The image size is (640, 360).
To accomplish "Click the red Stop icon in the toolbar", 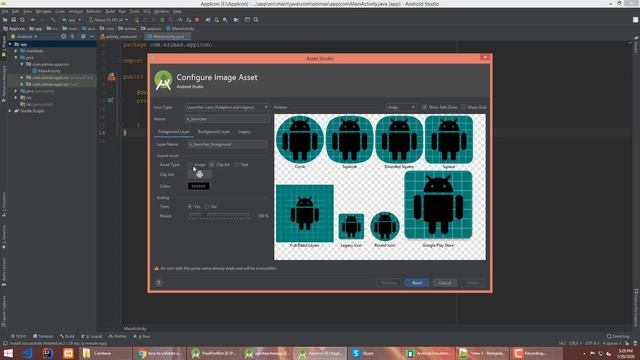I will [x=197, y=20].
